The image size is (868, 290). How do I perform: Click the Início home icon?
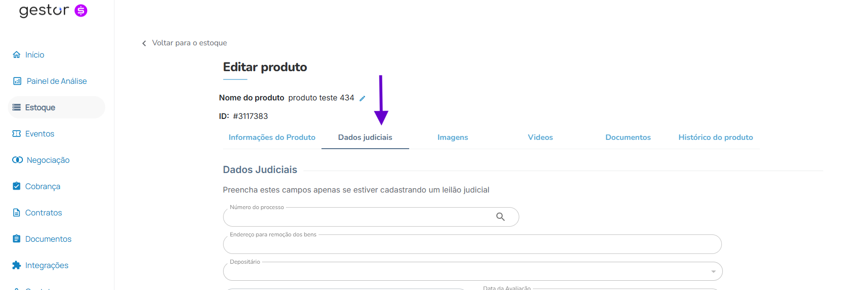click(17, 55)
